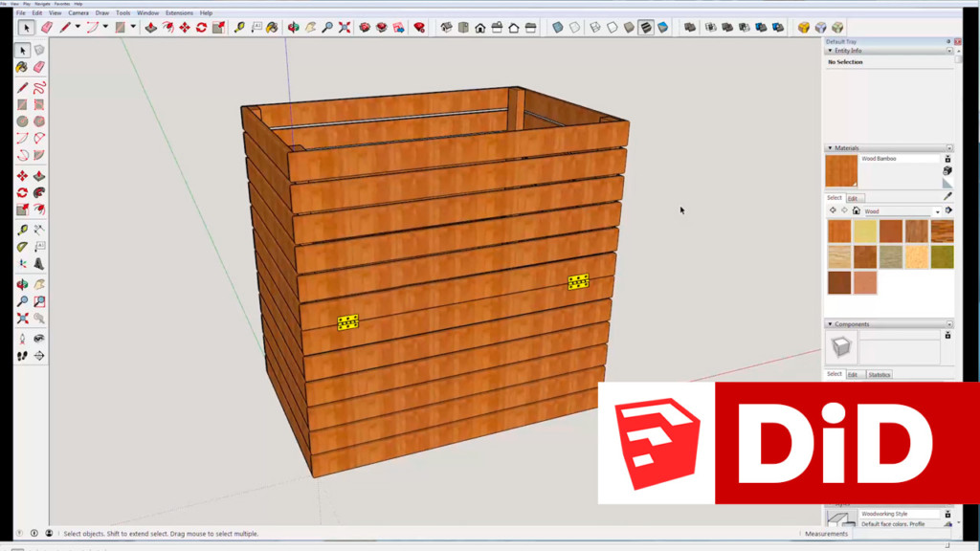The image size is (980, 551).
Task: Select the Position Camera tool in left toolbar
Action: click(23, 339)
